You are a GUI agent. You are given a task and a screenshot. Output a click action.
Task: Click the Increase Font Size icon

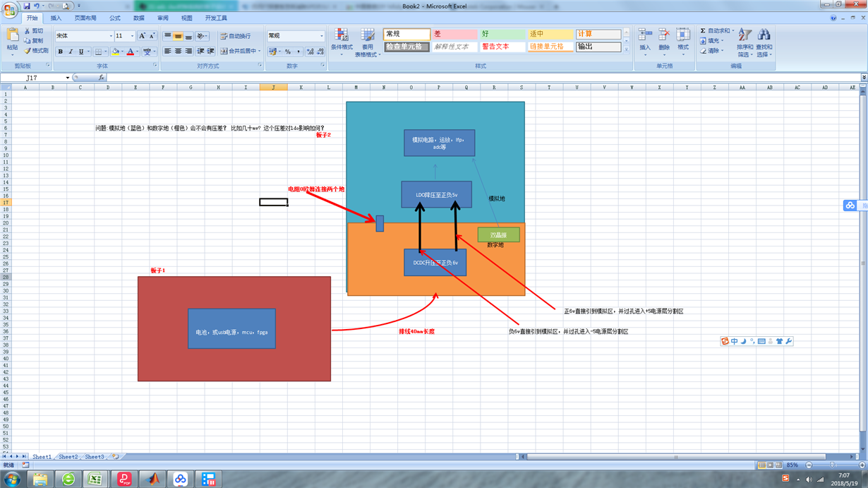pyautogui.click(x=142, y=36)
